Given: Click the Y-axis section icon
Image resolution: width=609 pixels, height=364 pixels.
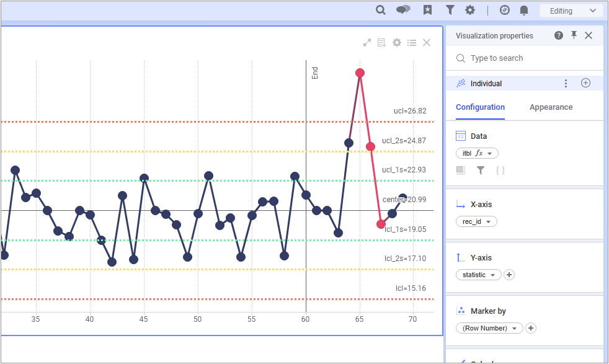Looking at the screenshot, I should click(460, 257).
